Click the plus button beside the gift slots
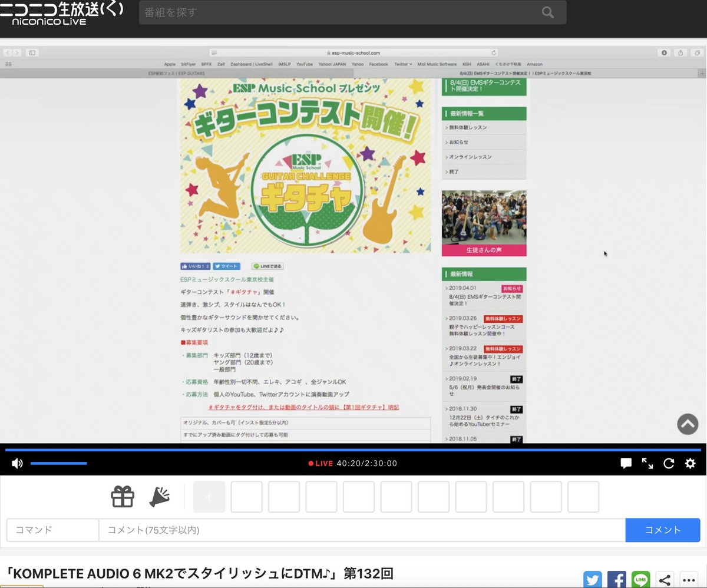Image resolution: width=707 pixels, height=588 pixels. coord(209,497)
